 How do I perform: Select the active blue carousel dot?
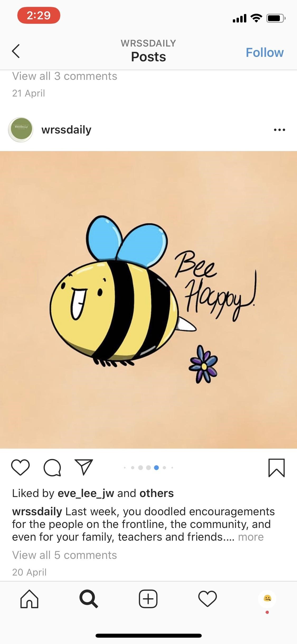pos(156,468)
